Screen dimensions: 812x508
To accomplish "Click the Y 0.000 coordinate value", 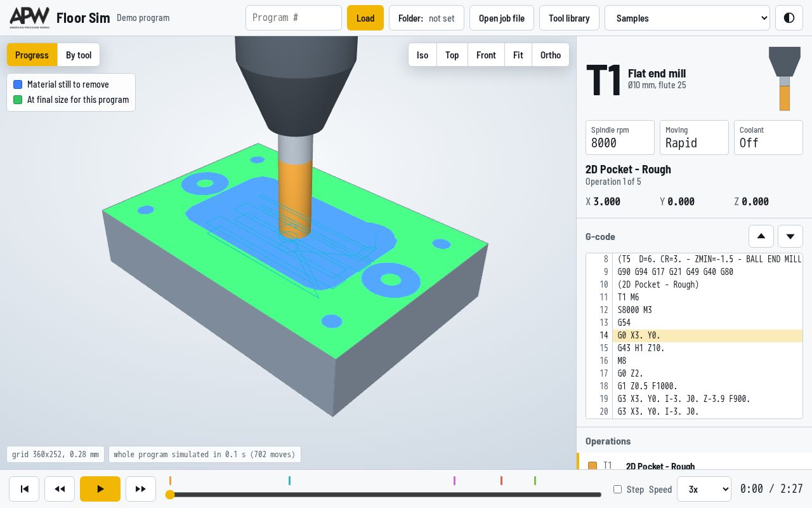I will click(x=681, y=201).
